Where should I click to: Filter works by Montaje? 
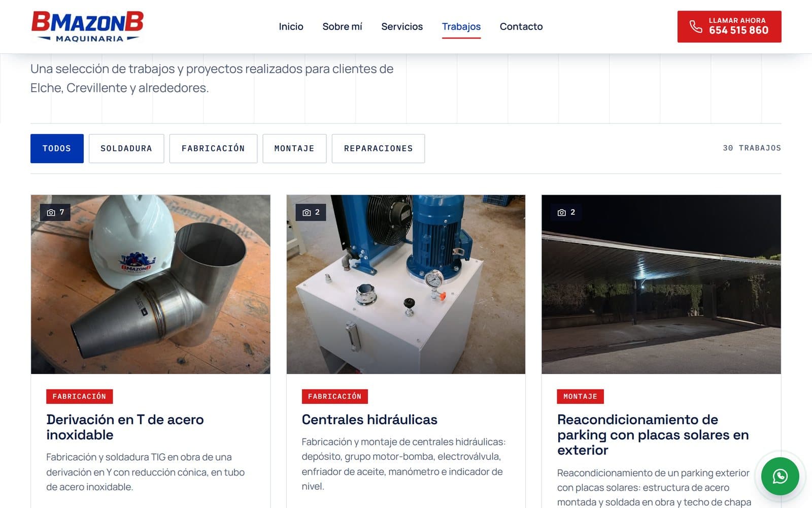[x=294, y=148]
